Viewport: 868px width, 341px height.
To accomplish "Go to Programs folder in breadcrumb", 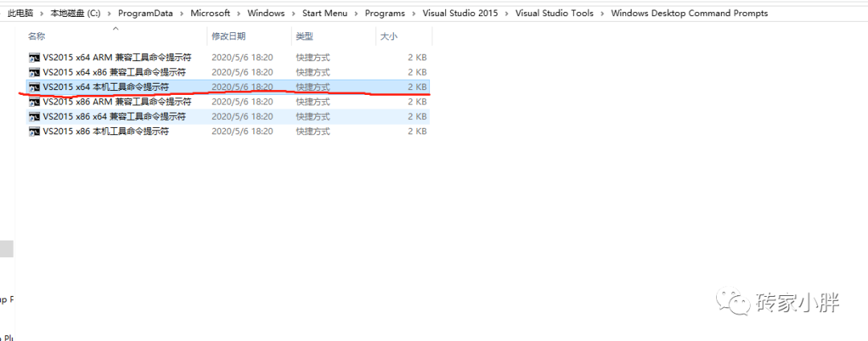I will 385,13.
